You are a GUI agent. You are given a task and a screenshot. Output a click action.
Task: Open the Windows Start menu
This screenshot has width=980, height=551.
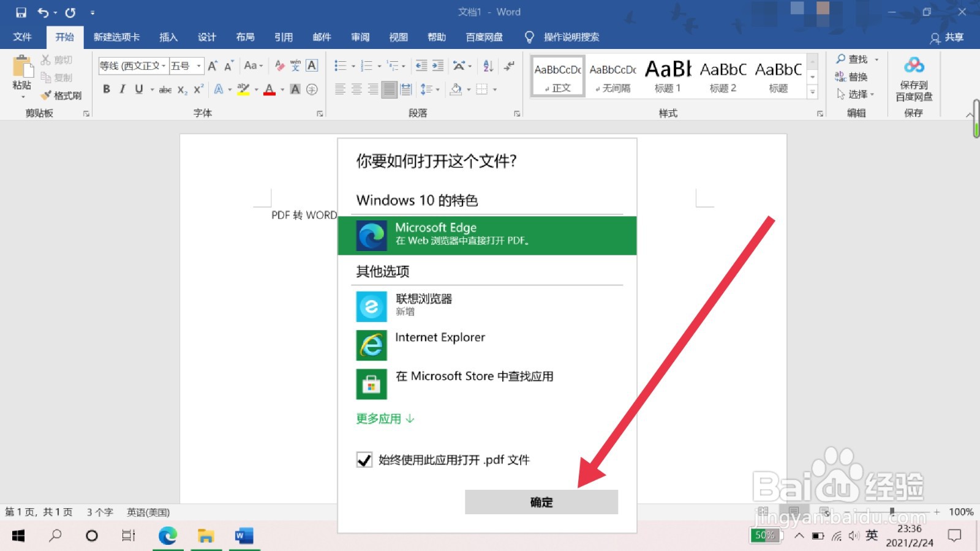(x=18, y=536)
